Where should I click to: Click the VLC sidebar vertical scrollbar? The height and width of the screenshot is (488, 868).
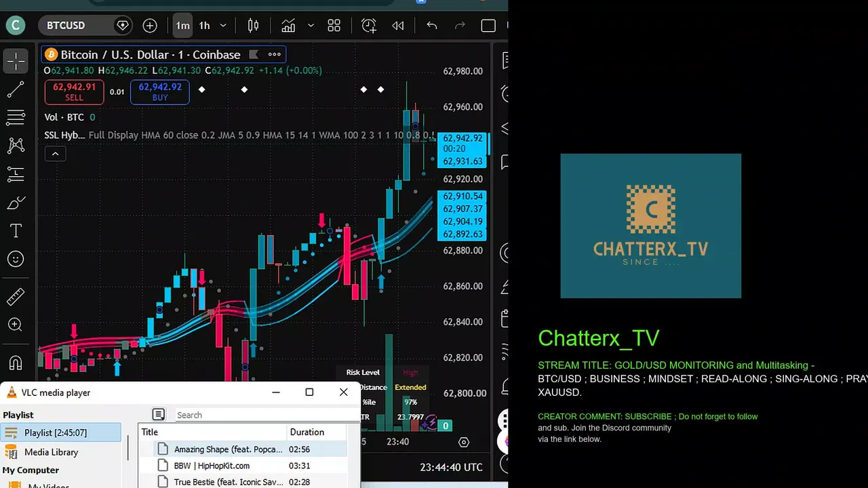(127, 447)
